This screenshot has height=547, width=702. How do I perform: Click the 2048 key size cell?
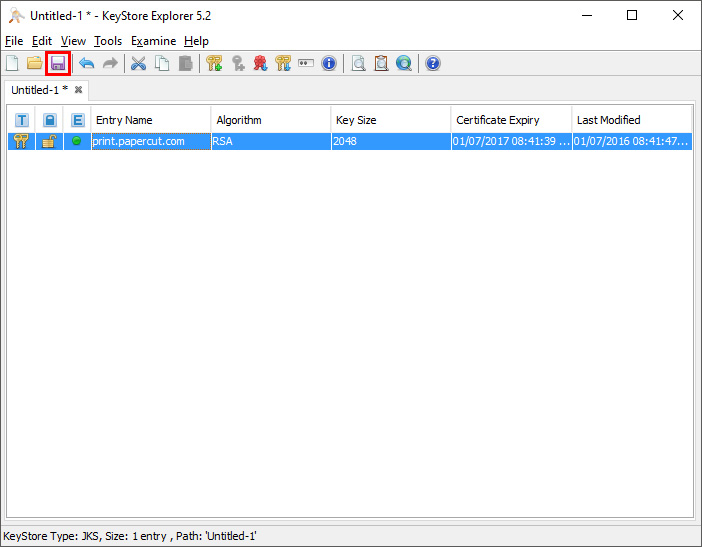[391, 141]
